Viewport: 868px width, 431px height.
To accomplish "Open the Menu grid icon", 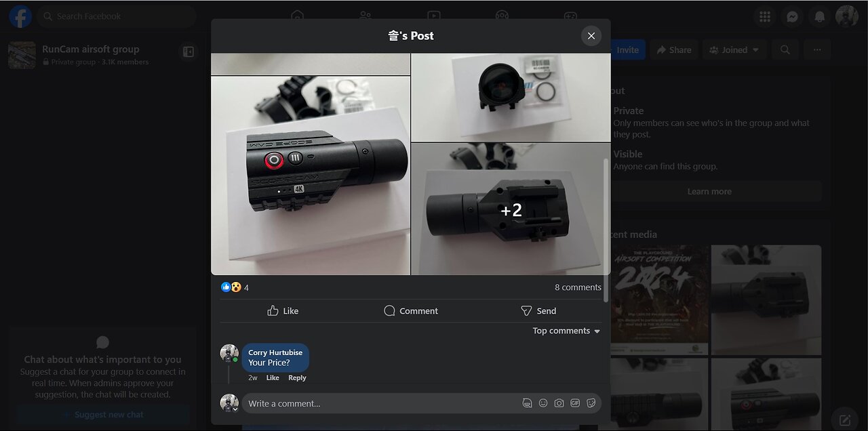I will point(765,16).
